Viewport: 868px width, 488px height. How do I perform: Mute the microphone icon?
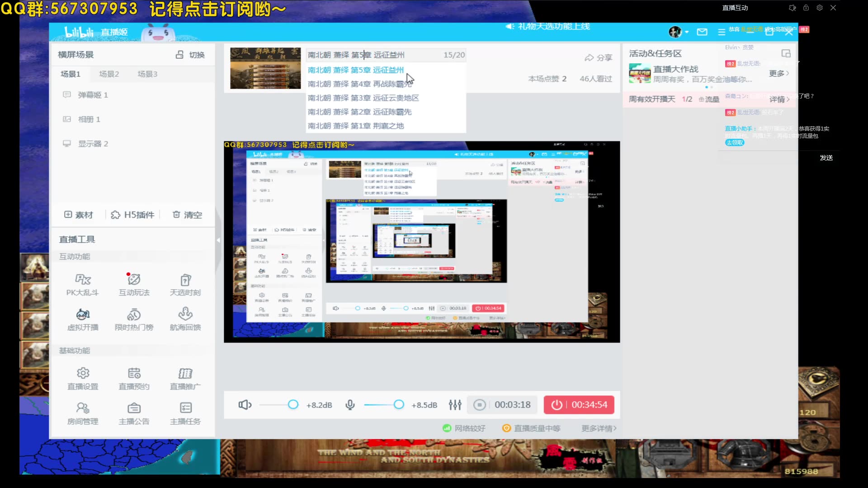pyautogui.click(x=350, y=405)
